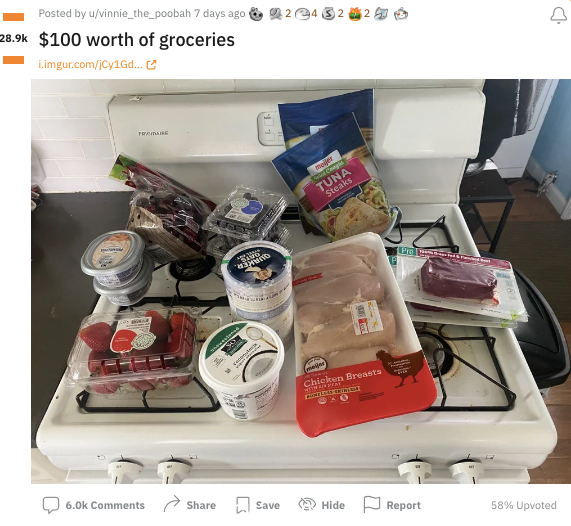Click the comment bubble icon
The height and width of the screenshot is (526, 571).
point(51,505)
